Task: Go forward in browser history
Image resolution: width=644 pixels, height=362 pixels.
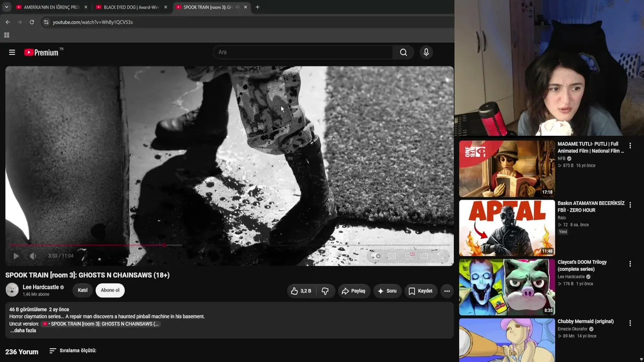Action: (x=20, y=22)
